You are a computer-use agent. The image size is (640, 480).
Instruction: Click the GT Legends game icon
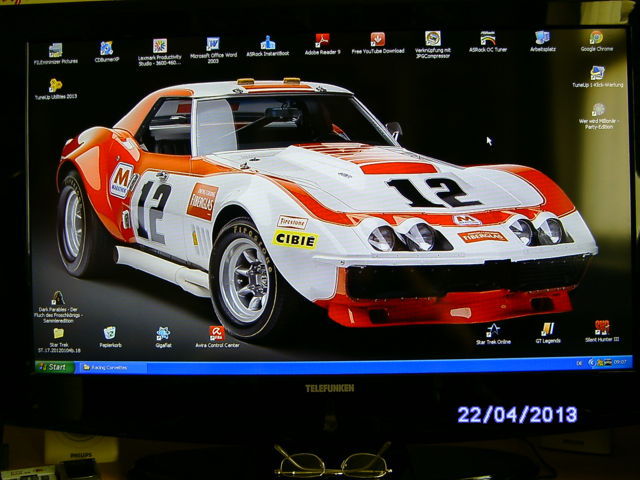coord(548,333)
